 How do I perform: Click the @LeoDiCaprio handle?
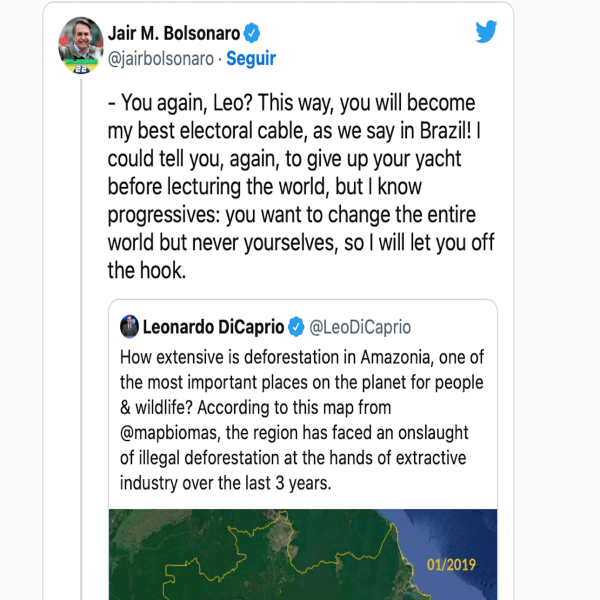coord(360,327)
